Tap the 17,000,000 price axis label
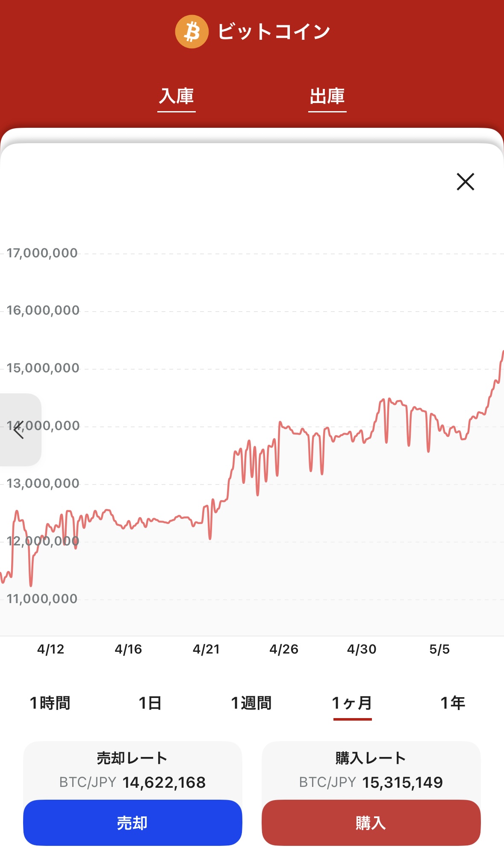 point(42,253)
